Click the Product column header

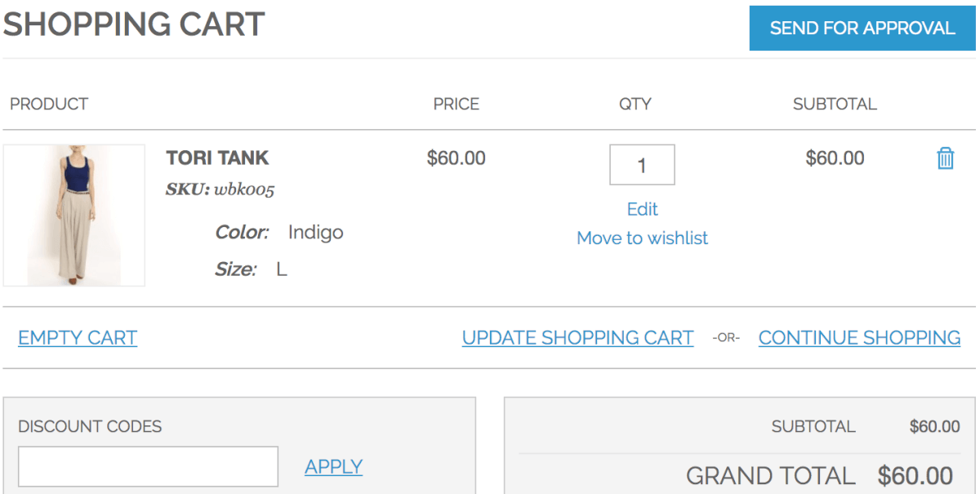click(49, 105)
